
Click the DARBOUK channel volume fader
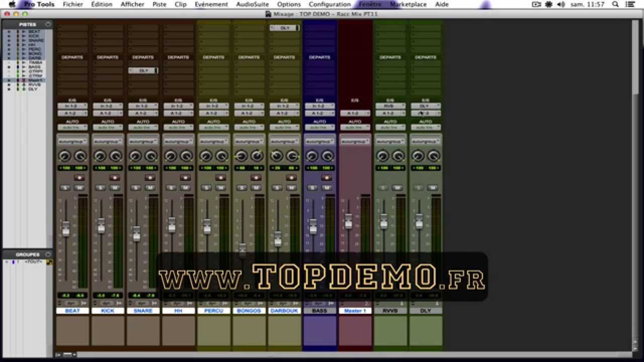[277, 239]
